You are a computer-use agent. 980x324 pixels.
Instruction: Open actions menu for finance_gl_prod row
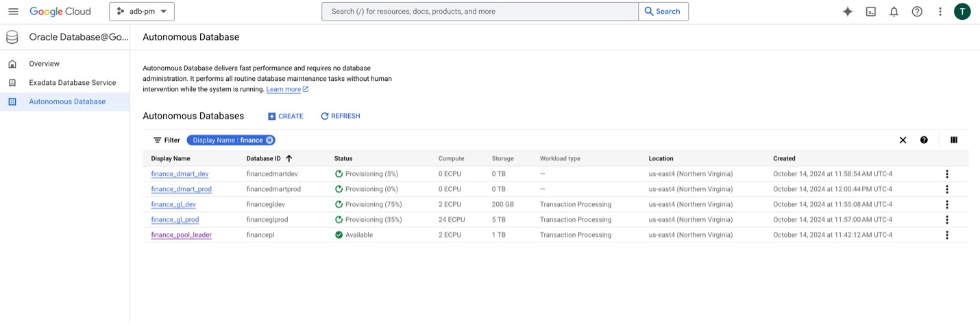point(947,220)
